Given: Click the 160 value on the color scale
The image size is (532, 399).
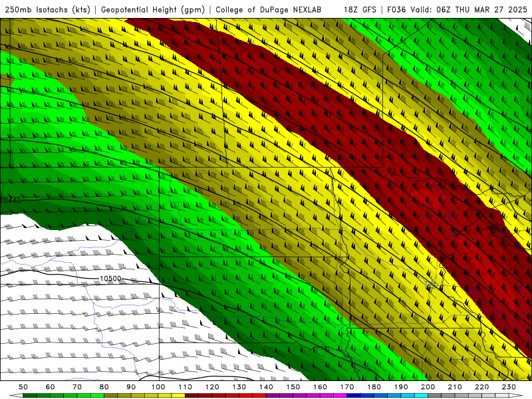Looking at the screenshot, I should (320, 387).
